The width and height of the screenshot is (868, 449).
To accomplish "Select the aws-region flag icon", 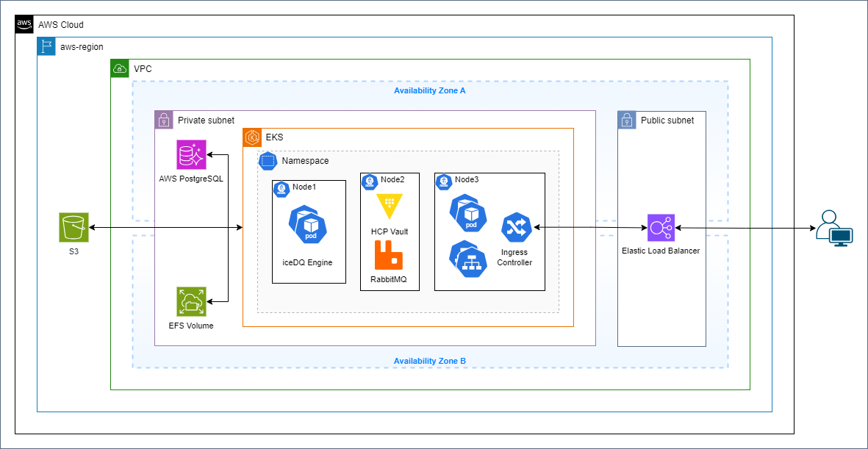I will tap(46, 46).
